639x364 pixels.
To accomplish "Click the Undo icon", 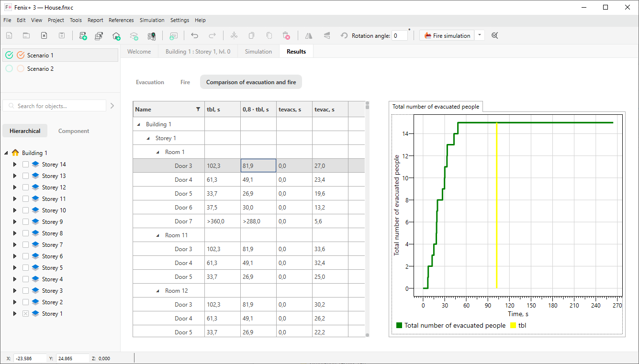I will [x=195, y=35].
